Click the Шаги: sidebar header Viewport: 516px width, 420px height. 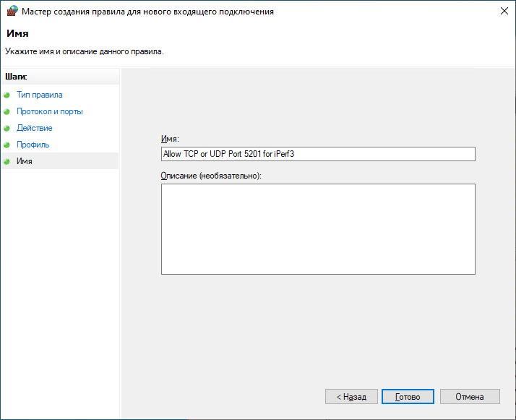point(16,76)
